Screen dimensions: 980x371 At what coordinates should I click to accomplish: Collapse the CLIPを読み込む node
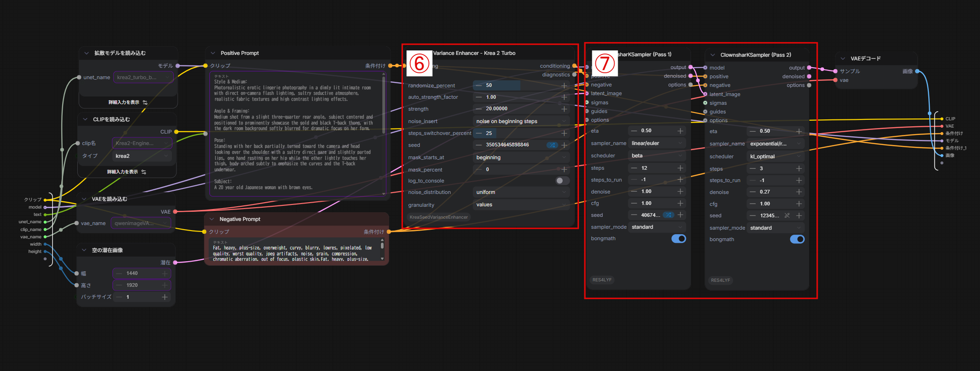pyautogui.click(x=85, y=119)
